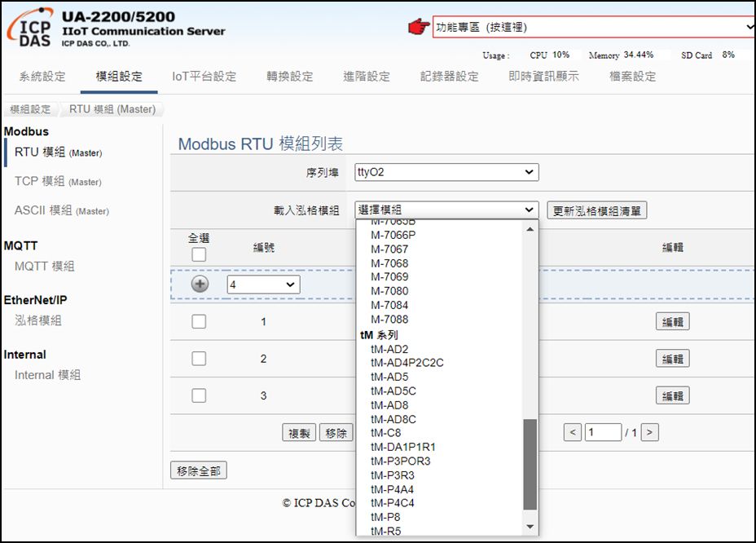
Task: Click the RTU 模組 (Master) breadcrumb
Action: point(112,109)
